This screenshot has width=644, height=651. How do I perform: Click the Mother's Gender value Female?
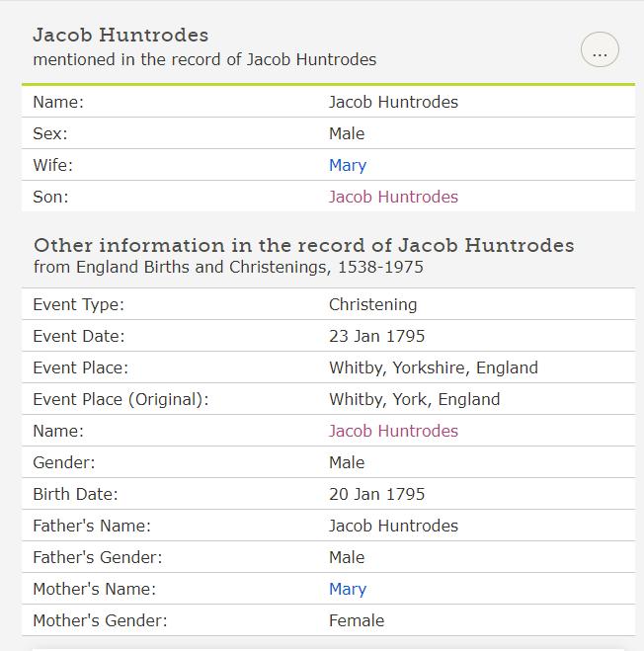356,620
